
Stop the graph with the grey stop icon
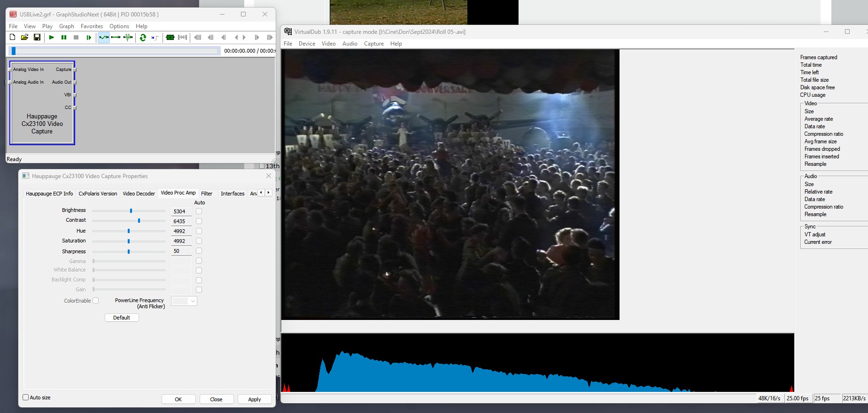pyautogui.click(x=76, y=37)
